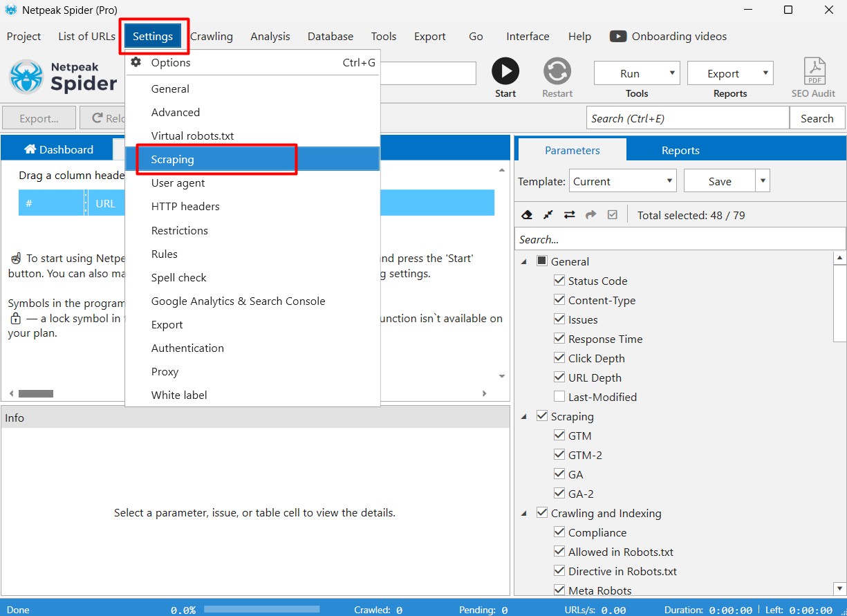Screen dimensions: 847x616
Task: Click the 'Total selected: 48 / 79' text
Action: [691, 215]
